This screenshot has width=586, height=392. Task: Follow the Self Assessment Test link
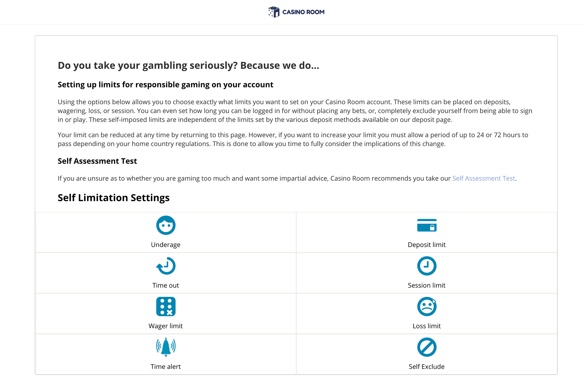pyautogui.click(x=483, y=178)
